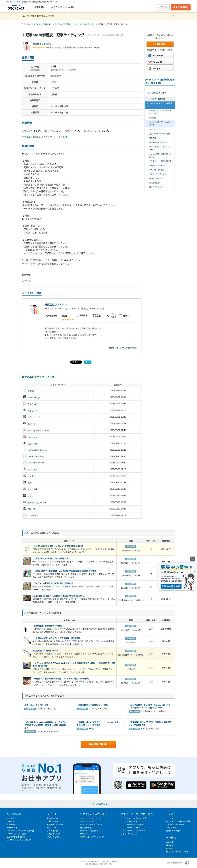197x868 pixels.
Task: Open 企業のメンタルヘルス施策分野の記事制作 job
Action: point(58,546)
